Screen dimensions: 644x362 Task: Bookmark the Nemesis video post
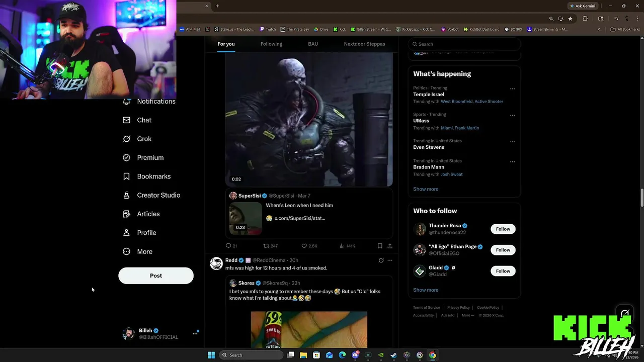(x=380, y=246)
